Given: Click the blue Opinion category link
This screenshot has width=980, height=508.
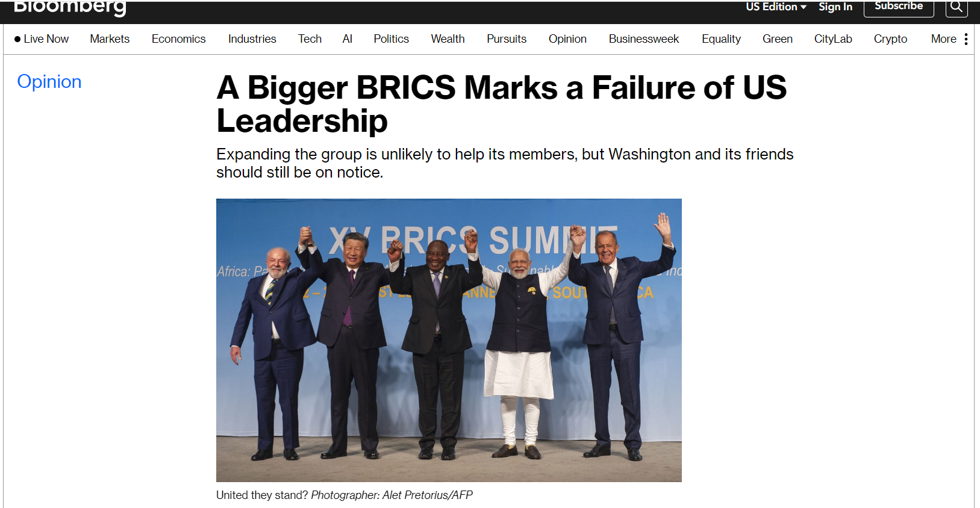Looking at the screenshot, I should (x=49, y=82).
